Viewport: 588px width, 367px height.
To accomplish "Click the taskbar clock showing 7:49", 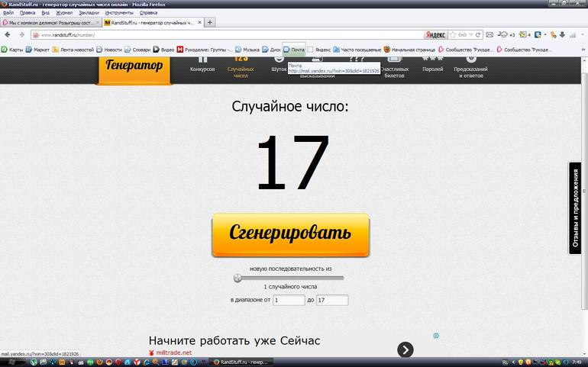I will click(577, 362).
